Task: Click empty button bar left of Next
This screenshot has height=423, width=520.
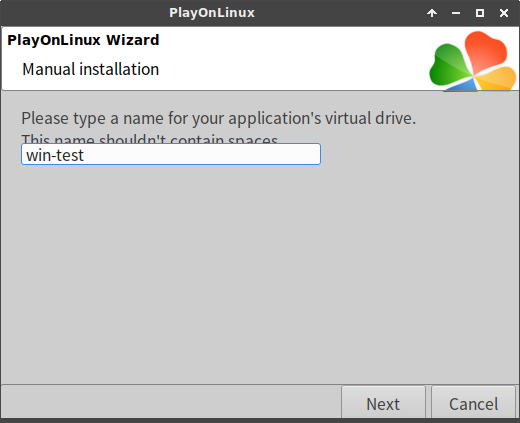Action: tap(171, 402)
